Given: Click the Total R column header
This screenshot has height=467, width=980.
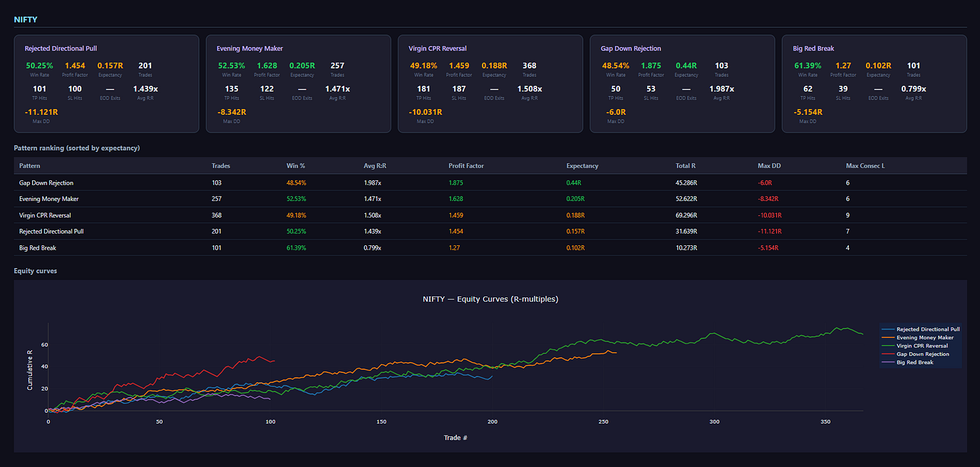Looking at the screenshot, I should [686, 165].
